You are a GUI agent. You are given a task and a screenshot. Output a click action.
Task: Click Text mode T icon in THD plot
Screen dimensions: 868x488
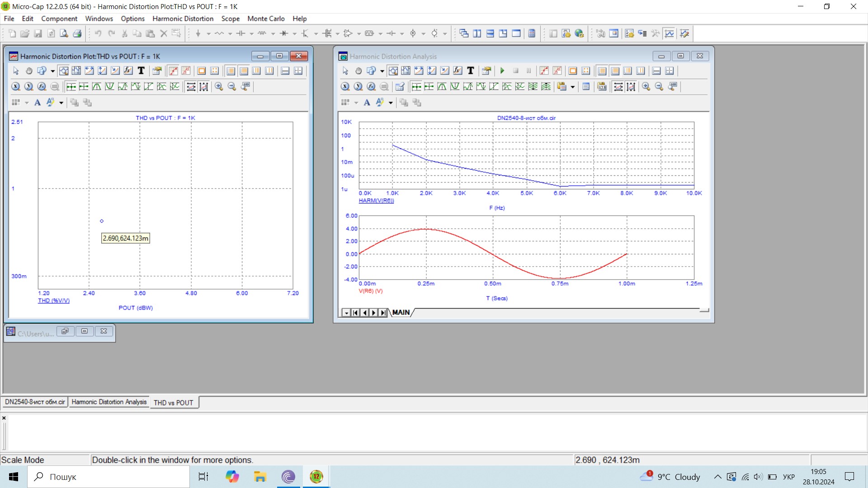pyautogui.click(x=141, y=71)
